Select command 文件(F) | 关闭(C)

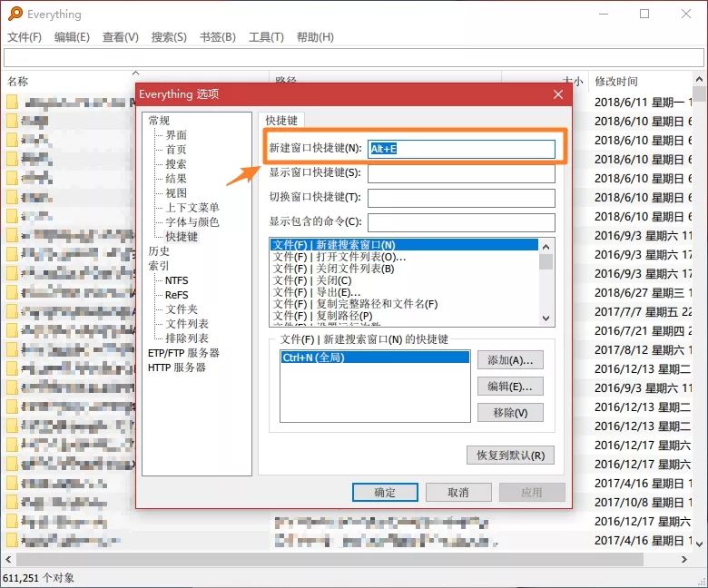point(404,280)
